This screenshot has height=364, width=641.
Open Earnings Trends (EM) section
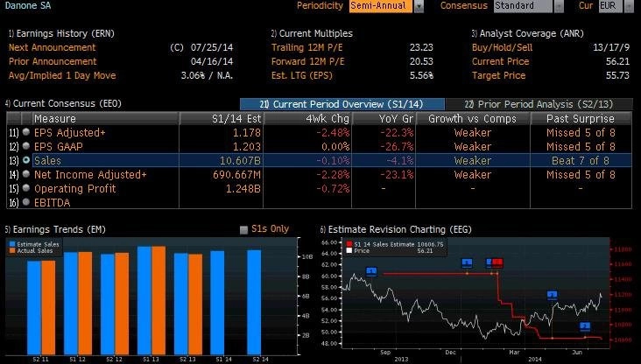pos(55,229)
